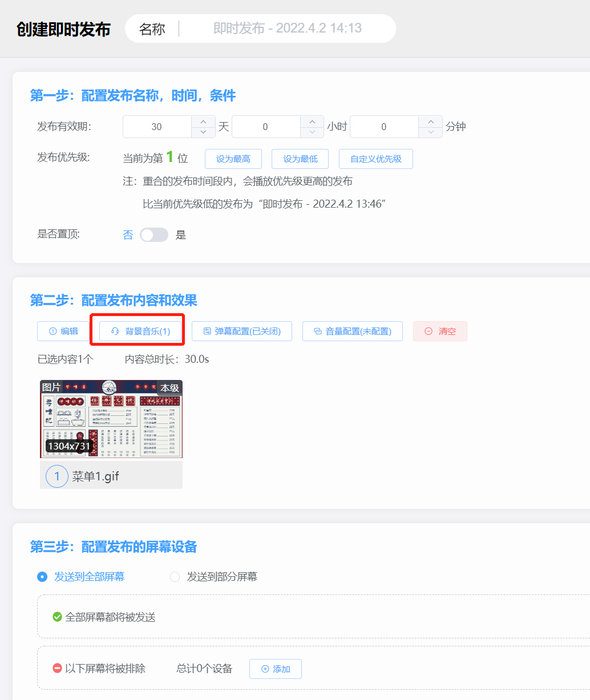This screenshot has width=590, height=700.
Task: Click the headphone icon on background music button
Action: [x=115, y=331]
